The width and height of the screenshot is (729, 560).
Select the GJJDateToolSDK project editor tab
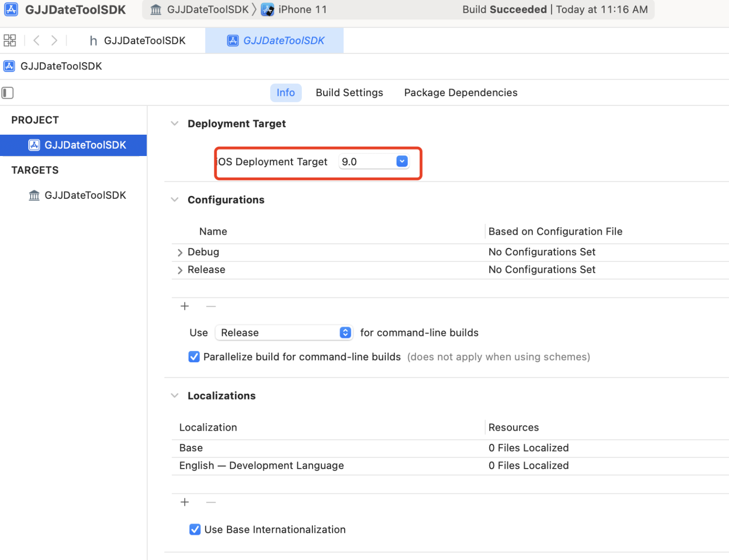click(x=275, y=40)
